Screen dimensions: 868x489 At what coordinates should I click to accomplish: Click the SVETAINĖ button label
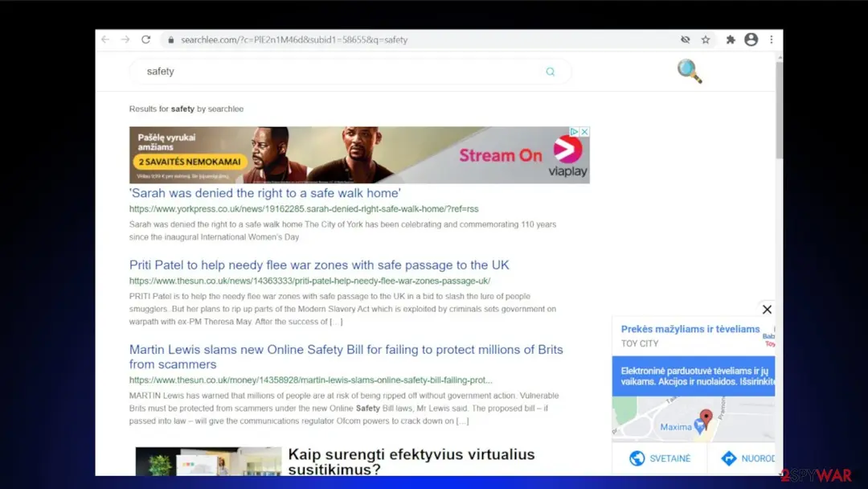pos(669,458)
